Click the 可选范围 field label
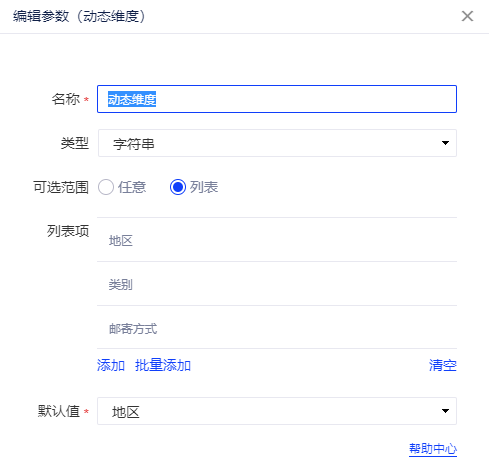489x466 pixels. (61, 187)
